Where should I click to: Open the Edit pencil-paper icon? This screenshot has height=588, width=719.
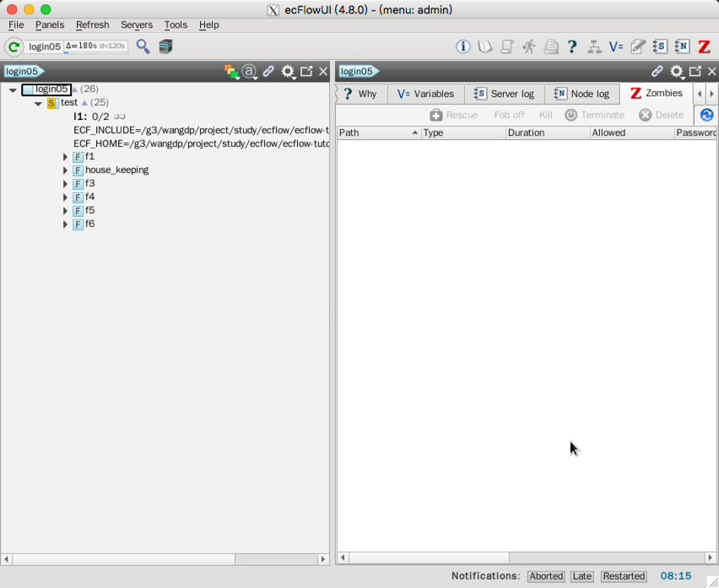pos(638,46)
